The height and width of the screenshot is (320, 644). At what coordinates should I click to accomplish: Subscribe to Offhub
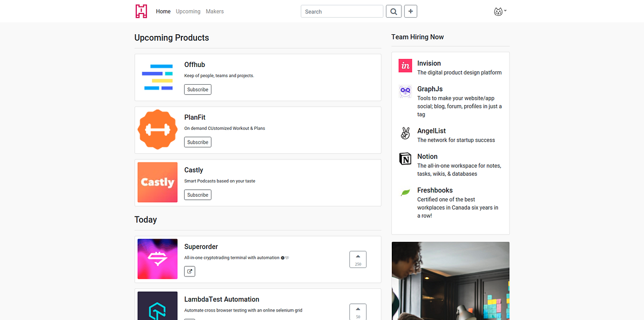coord(197,89)
